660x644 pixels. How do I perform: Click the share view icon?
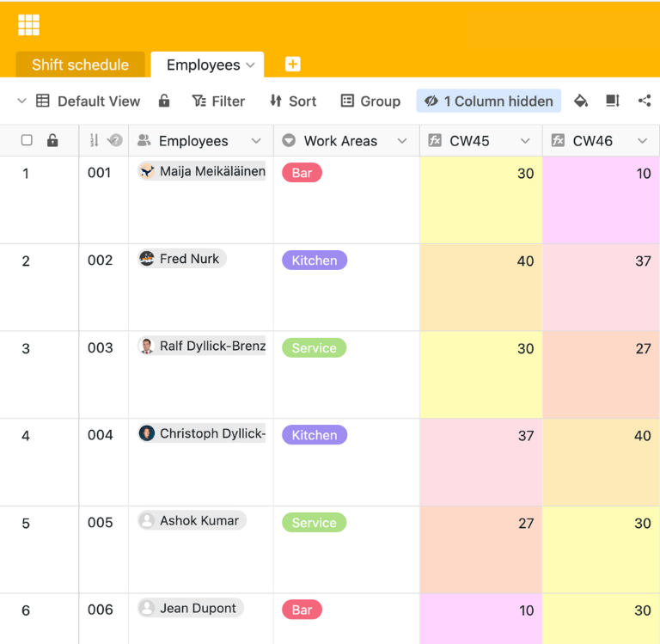click(x=645, y=101)
